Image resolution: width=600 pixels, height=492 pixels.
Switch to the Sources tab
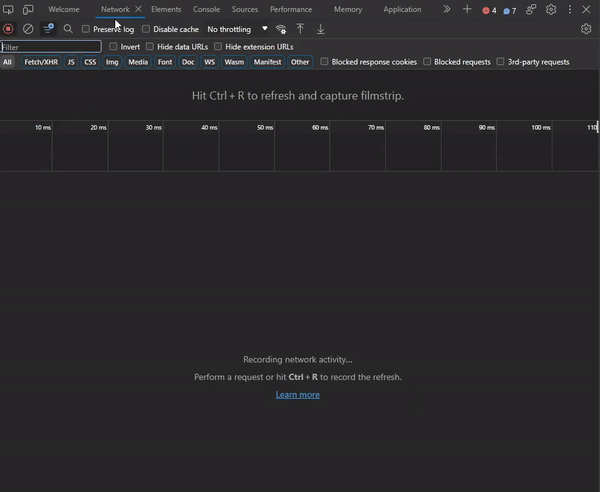245,9
